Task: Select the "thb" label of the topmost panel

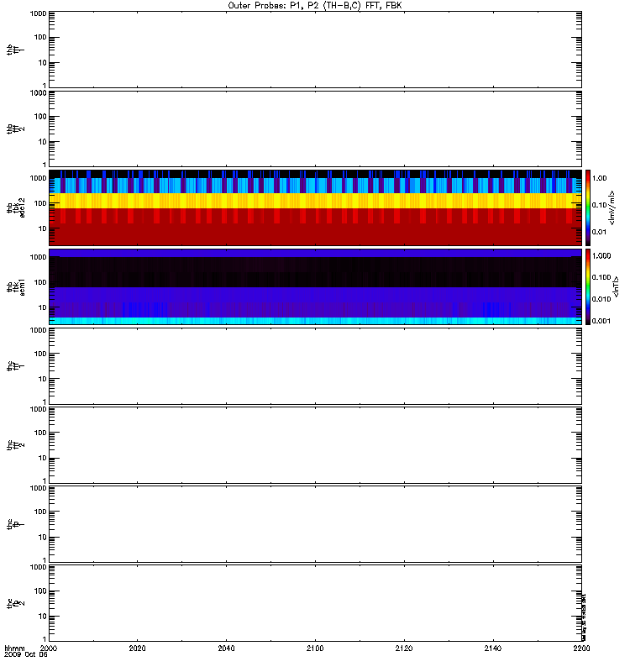Action: (9, 50)
